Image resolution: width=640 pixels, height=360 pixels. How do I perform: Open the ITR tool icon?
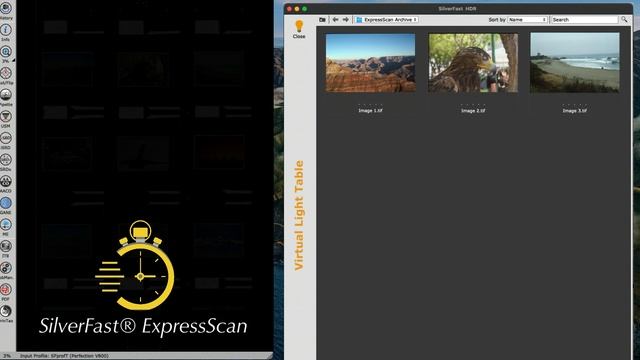point(6,246)
